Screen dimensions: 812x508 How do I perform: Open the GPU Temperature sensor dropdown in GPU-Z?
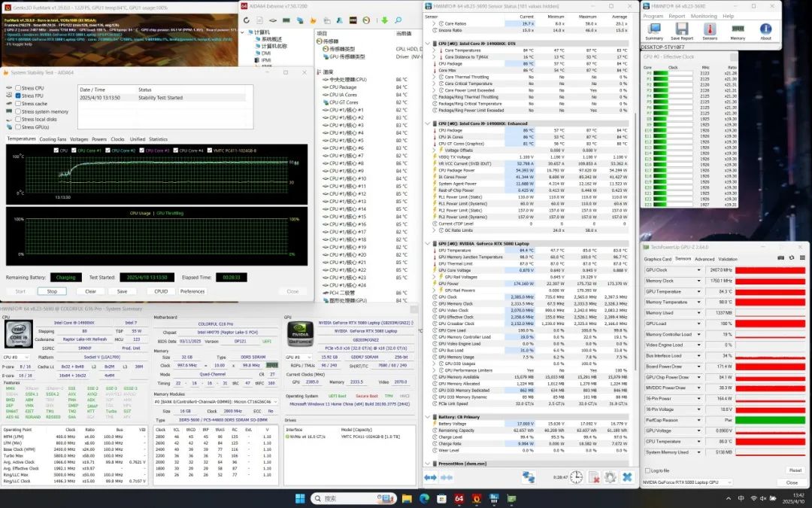point(698,291)
